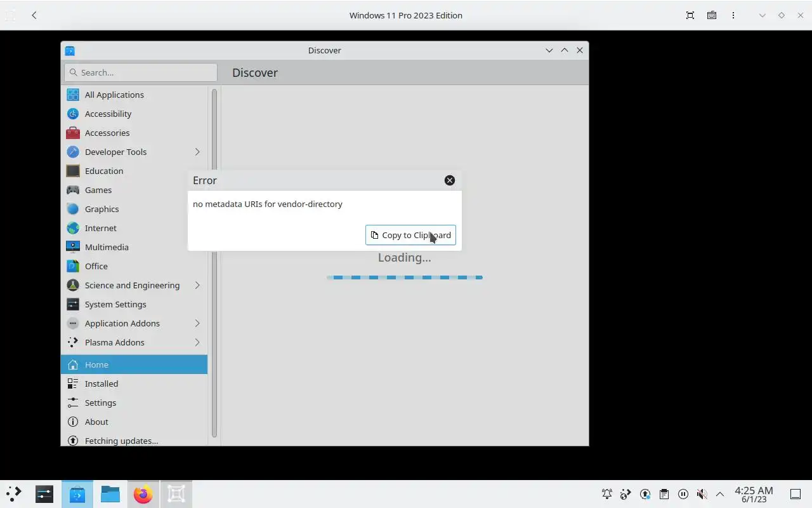
Task: Select the Multimedia category
Action: 134,247
